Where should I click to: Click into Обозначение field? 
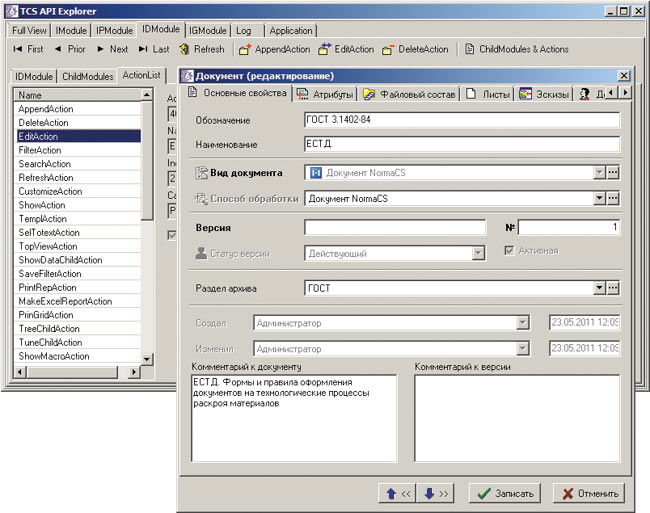(x=462, y=120)
